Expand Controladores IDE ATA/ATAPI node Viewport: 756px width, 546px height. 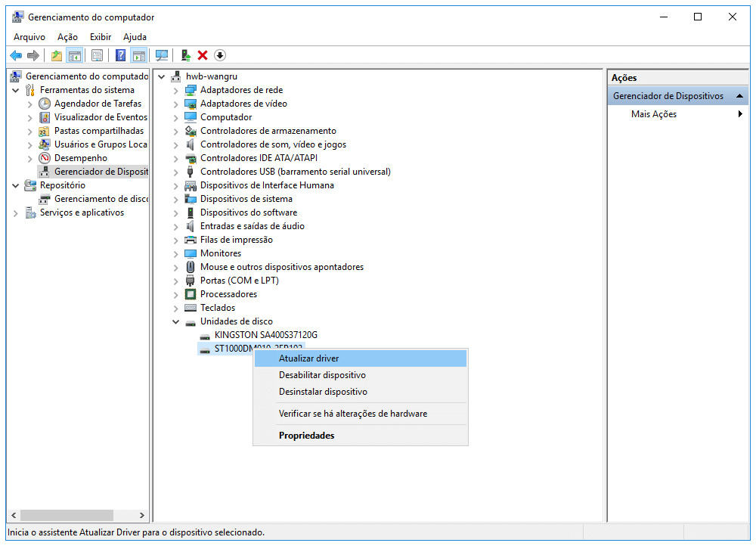[x=176, y=158]
